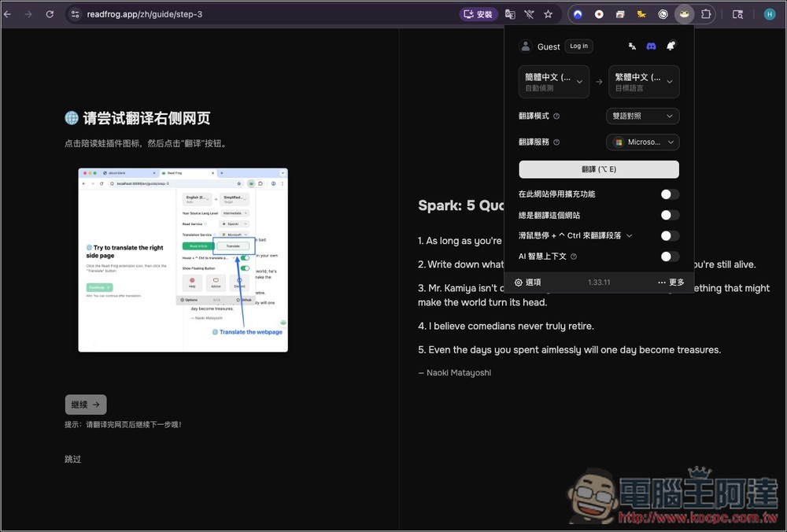The image size is (787, 532).
Task: Click the 'Spark: 5 Quo' heading
Action: click(x=461, y=205)
